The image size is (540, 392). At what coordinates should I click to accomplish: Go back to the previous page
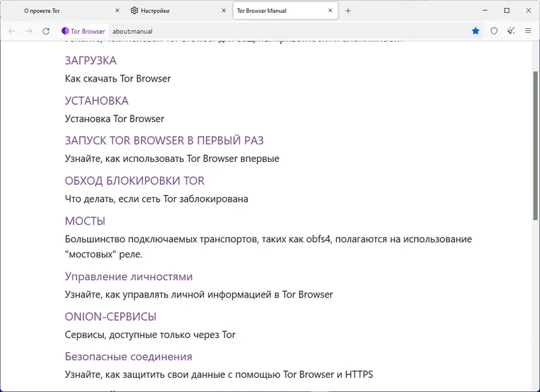12,31
